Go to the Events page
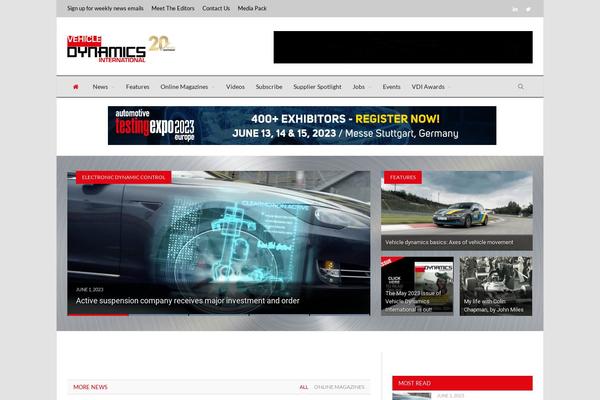Image resolution: width=600 pixels, height=400 pixels. click(x=391, y=87)
